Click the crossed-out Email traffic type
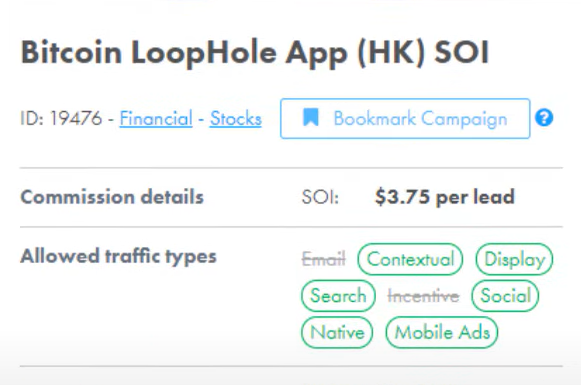The height and width of the screenshot is (385, 581). (x=324, y=259)
